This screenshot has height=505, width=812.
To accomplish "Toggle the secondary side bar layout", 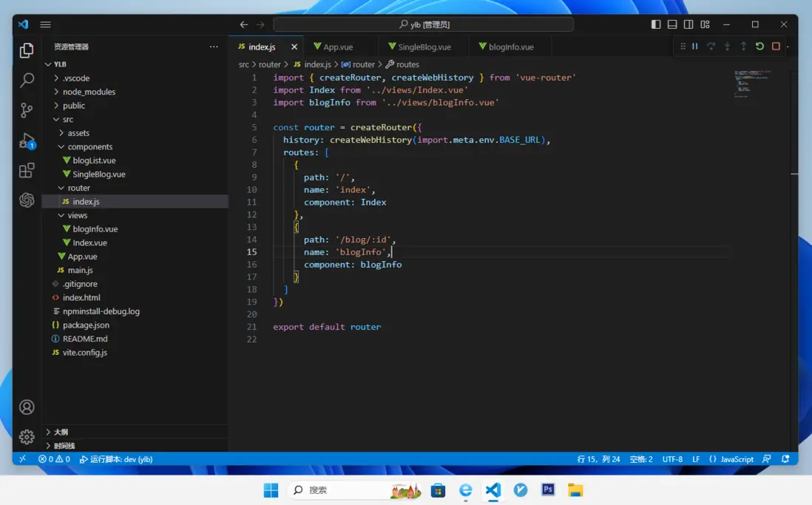I will point(688,24).
